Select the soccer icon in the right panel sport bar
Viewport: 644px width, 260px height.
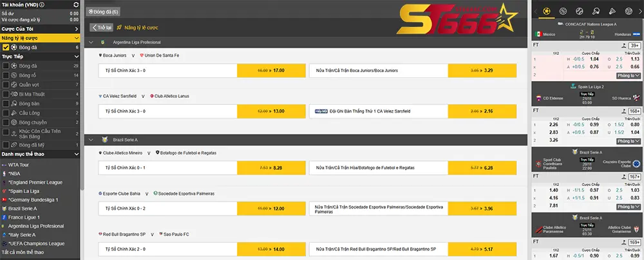click(x=546, y=11)
